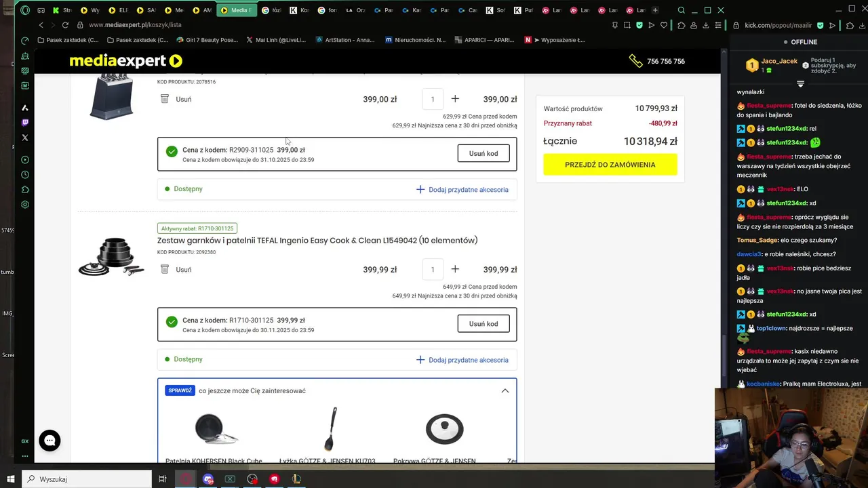Click the phone icon beside 756 756 756
The width and height of the screenshot is (868, 488).
pos(635,61)
